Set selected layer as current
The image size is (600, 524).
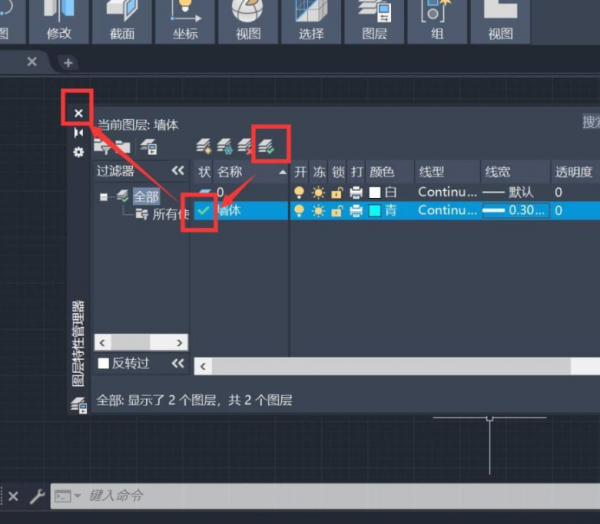[267, 146]
